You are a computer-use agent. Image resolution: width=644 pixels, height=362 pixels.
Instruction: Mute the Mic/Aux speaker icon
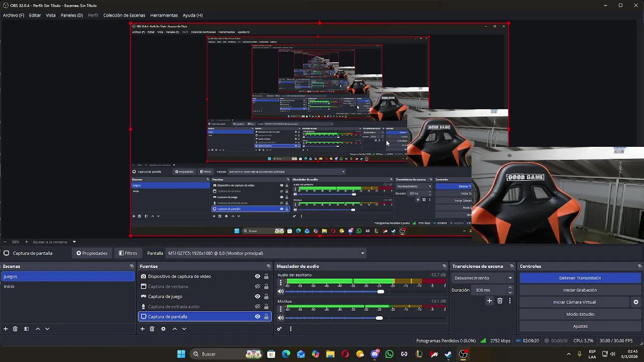(281, 318)
